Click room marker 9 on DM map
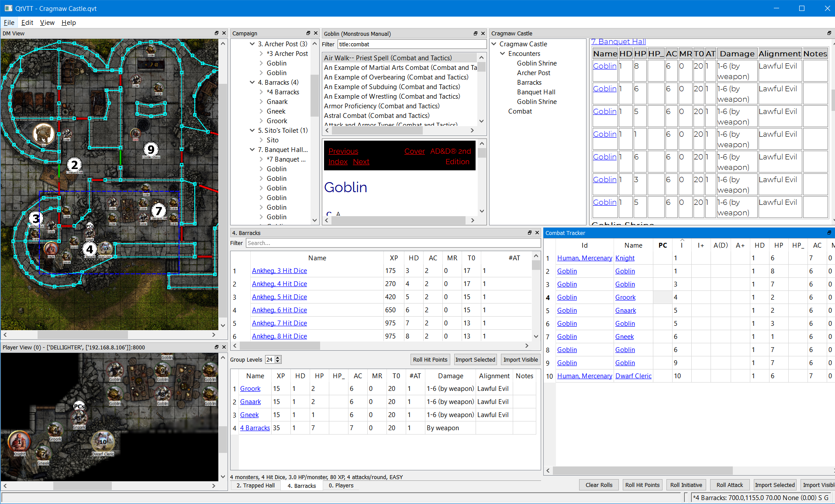 coord(151,149)
